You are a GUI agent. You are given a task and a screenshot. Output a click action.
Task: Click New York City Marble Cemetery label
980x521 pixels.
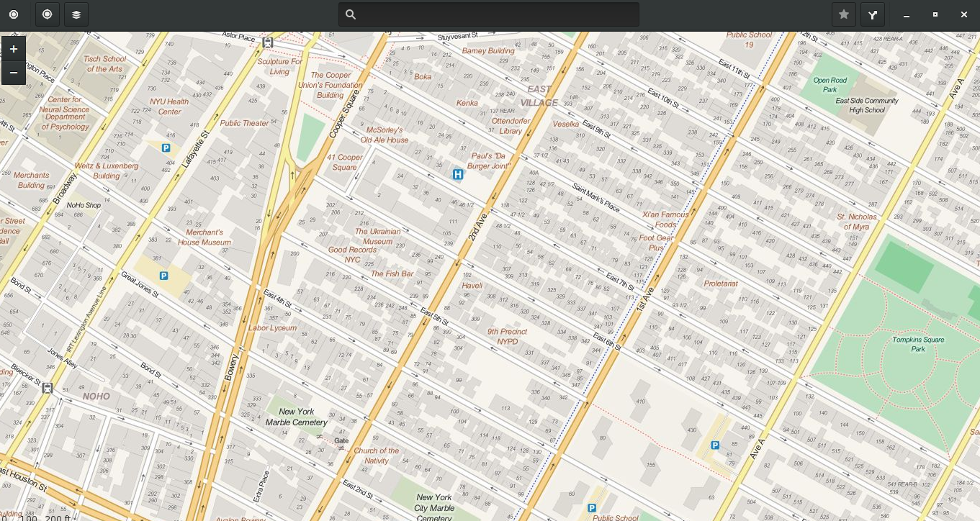[434, 507]
